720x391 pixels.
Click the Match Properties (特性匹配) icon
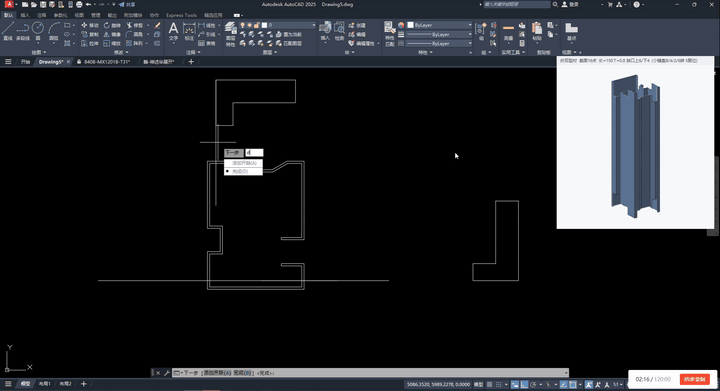tap(390, 34)
